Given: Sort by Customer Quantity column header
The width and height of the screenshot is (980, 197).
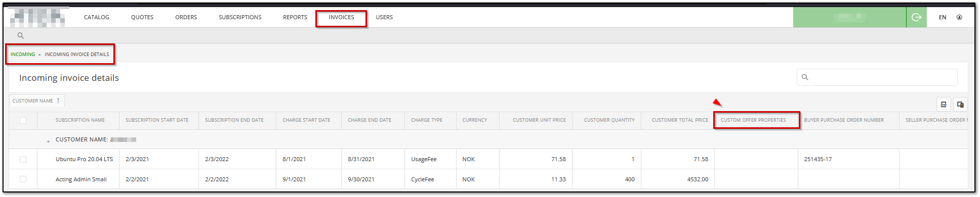Looking at the screenshot, I should click(609, 120).
